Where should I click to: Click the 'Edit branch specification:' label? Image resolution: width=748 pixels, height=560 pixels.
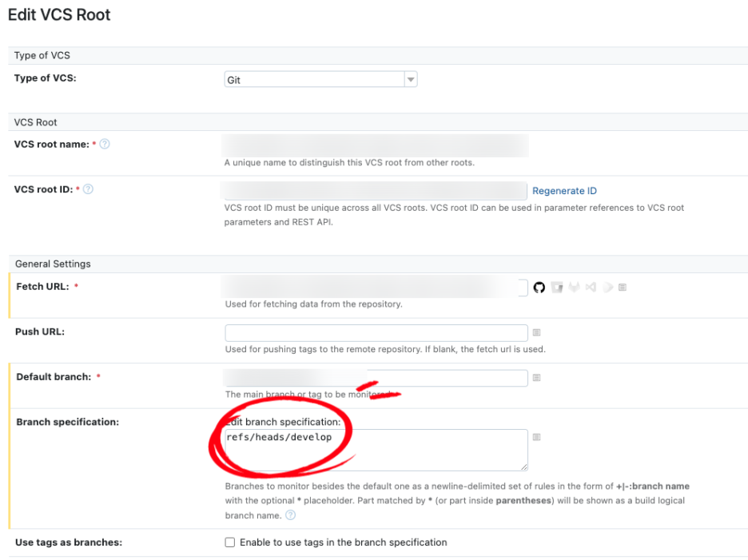283,422
